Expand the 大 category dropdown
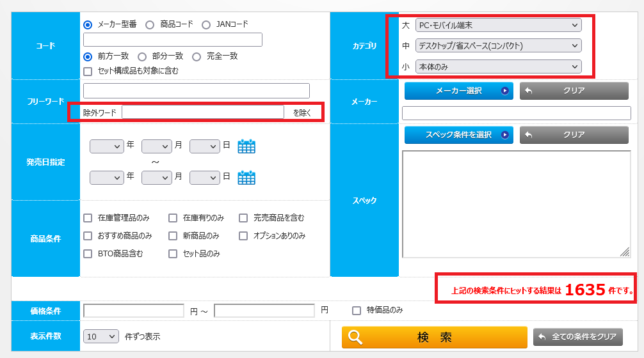Image resolution: width=644 pixels, height=358 pixels. point(498,25)
